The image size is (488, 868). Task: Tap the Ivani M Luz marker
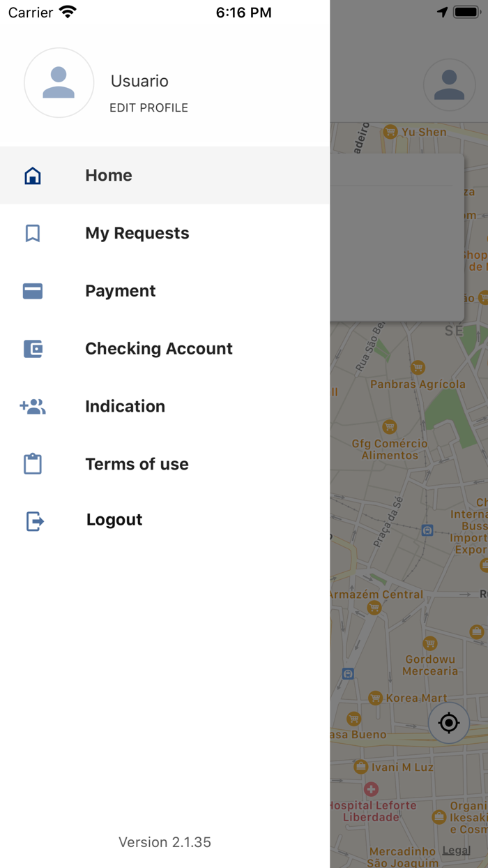[360, 767]
